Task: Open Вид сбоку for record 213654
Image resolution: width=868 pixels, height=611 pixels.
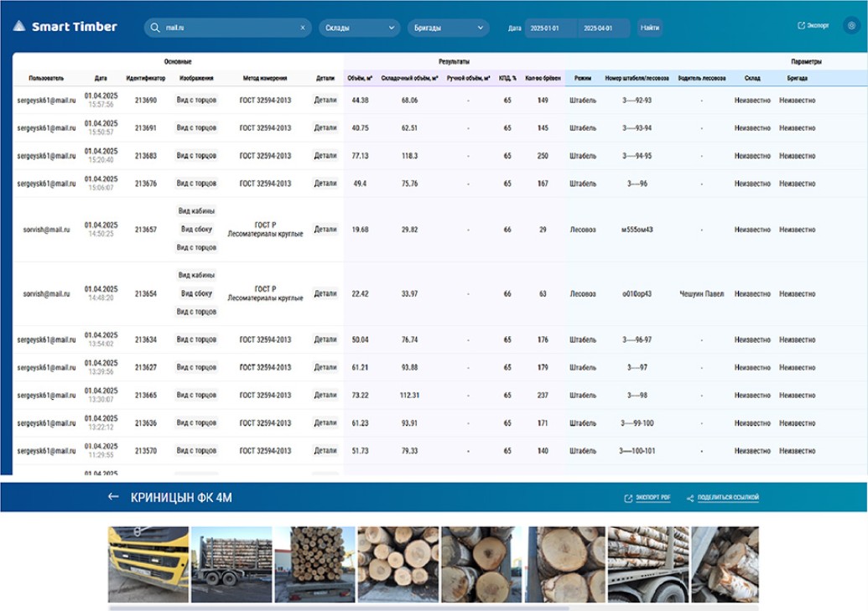Action: (197, 294)
